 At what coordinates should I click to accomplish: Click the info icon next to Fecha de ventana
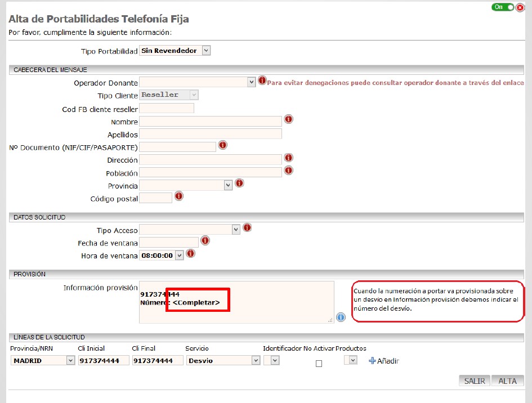205,240
